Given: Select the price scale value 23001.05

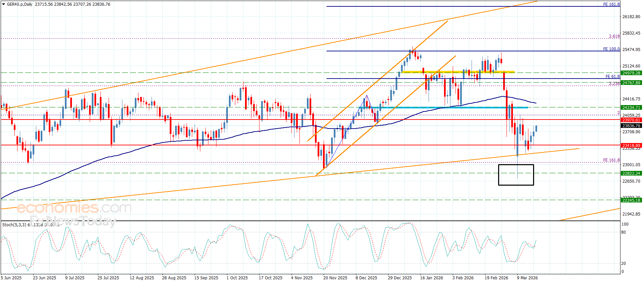Looking at the screenshot, I should pos(631,165).
